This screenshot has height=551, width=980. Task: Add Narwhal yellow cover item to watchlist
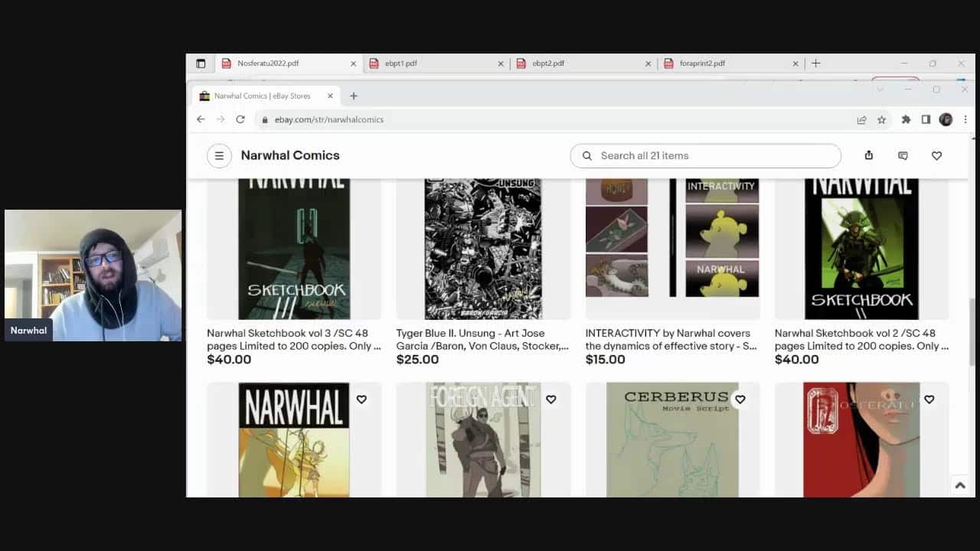(361, 399)
